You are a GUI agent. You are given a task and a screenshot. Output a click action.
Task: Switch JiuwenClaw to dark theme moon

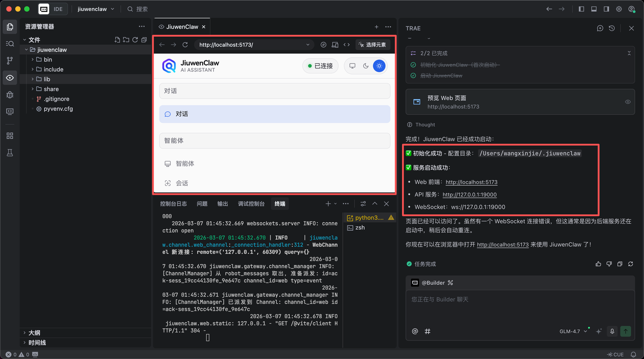(x=366, y=66)
